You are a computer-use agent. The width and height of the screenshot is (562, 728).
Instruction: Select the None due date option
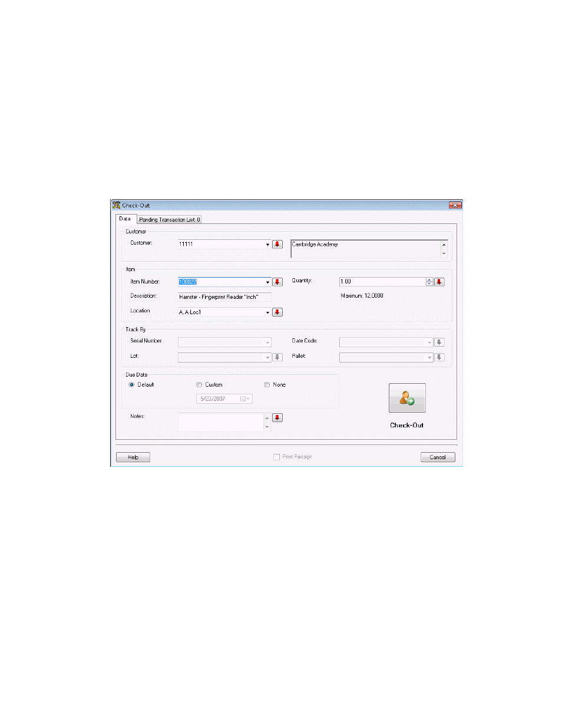point(267,384)
